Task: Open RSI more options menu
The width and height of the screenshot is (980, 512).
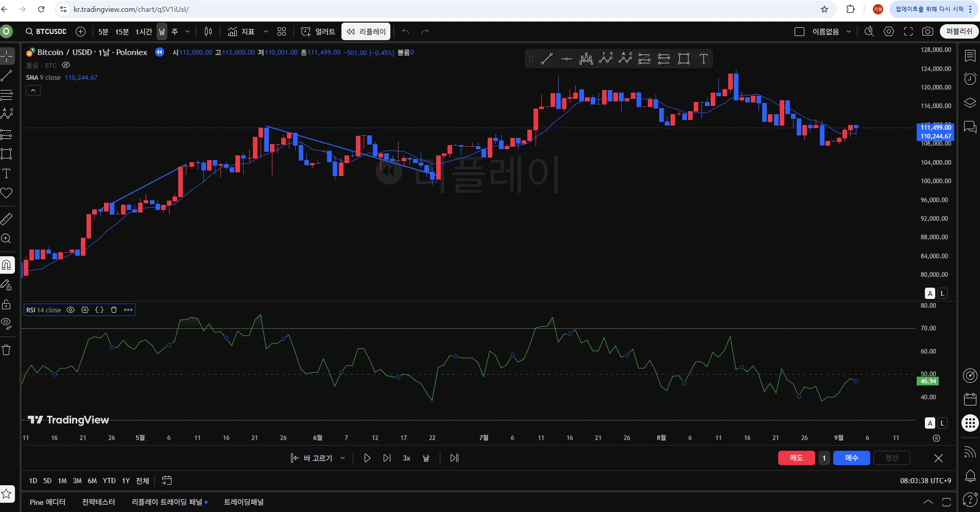Action: (x=128, y=310)
